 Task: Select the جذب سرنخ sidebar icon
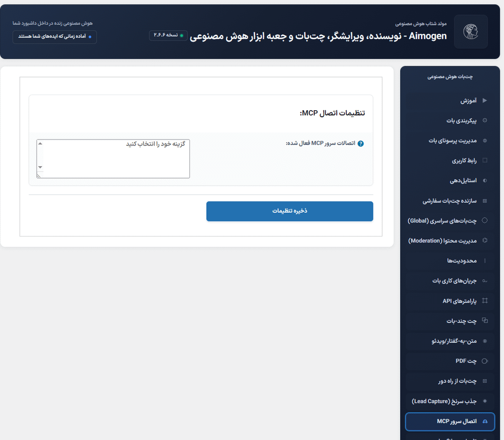point(484,401)
